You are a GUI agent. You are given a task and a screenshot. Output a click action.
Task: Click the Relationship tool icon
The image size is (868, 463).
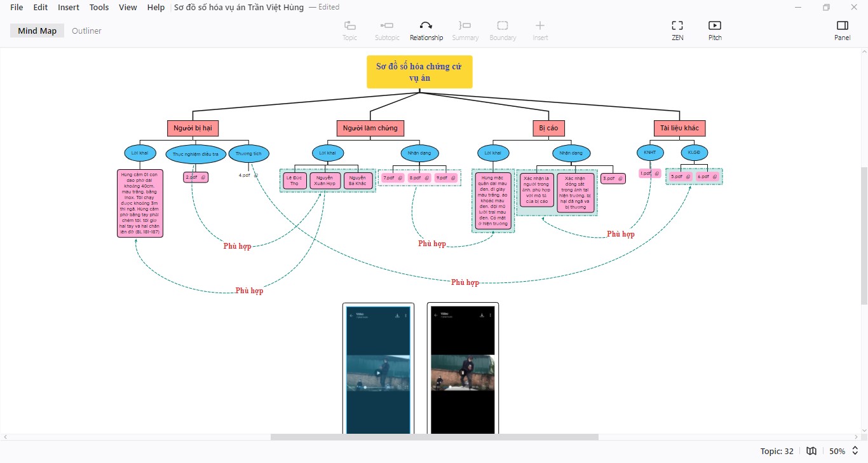pos(426,25)
